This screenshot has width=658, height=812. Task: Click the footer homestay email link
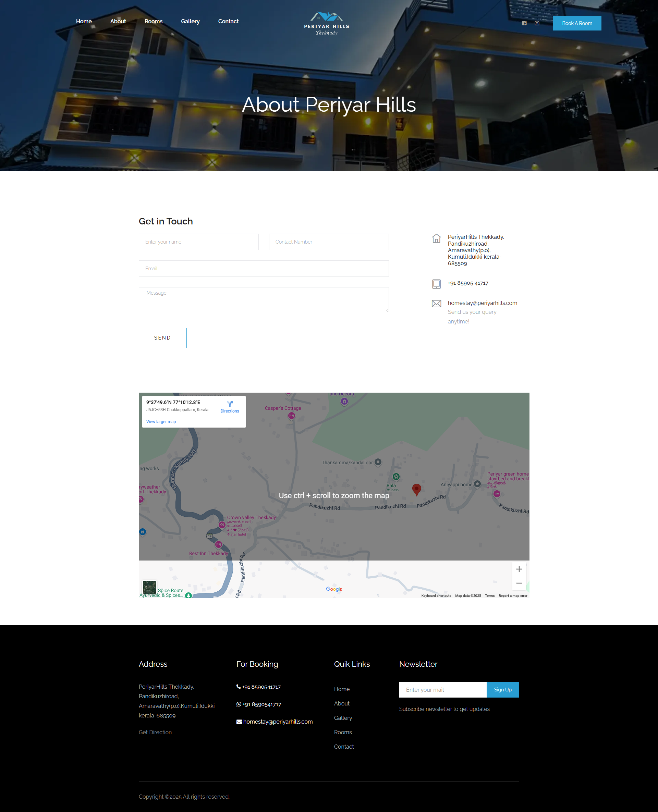[278, 722]
